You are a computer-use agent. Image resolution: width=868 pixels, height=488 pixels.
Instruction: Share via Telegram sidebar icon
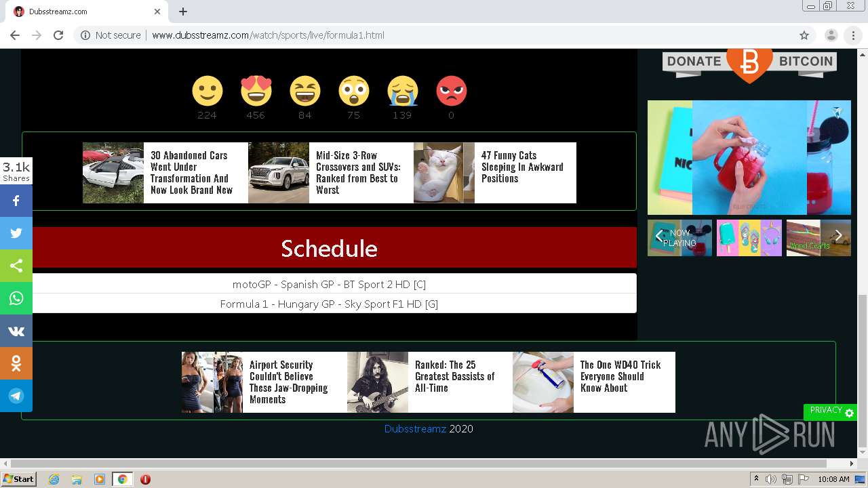point(16,396)
